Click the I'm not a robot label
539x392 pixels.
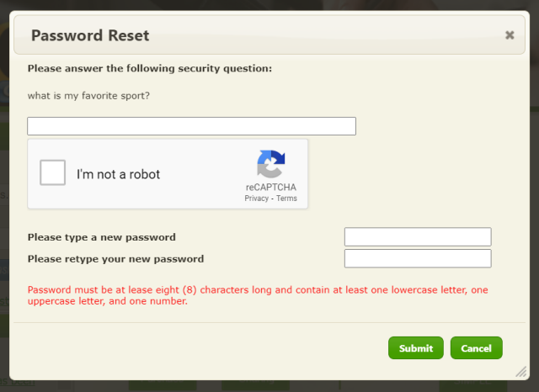pos(118,174)
